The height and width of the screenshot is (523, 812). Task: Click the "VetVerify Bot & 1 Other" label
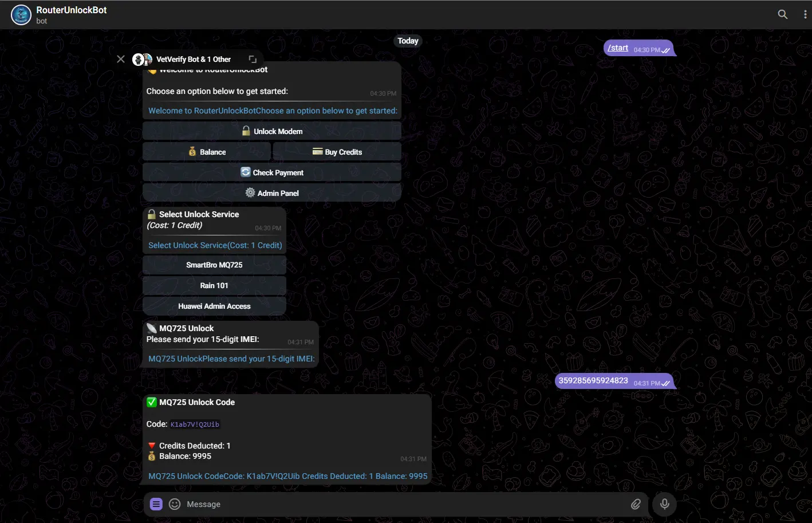[x=194, y=59]
